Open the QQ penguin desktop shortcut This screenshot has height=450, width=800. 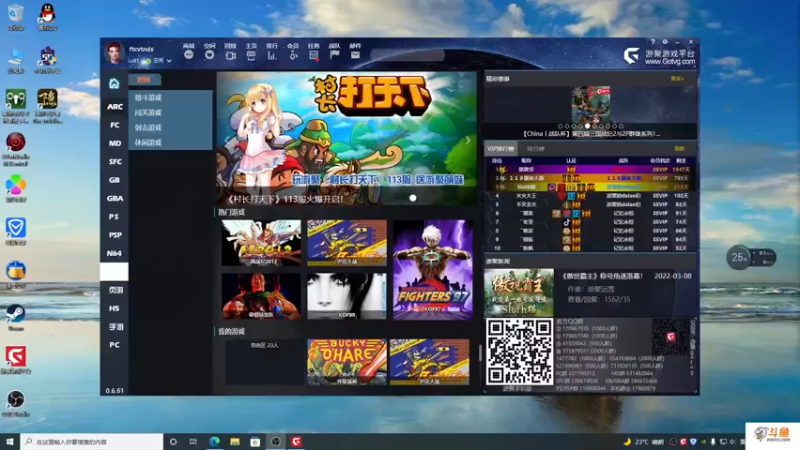[47, 16]
